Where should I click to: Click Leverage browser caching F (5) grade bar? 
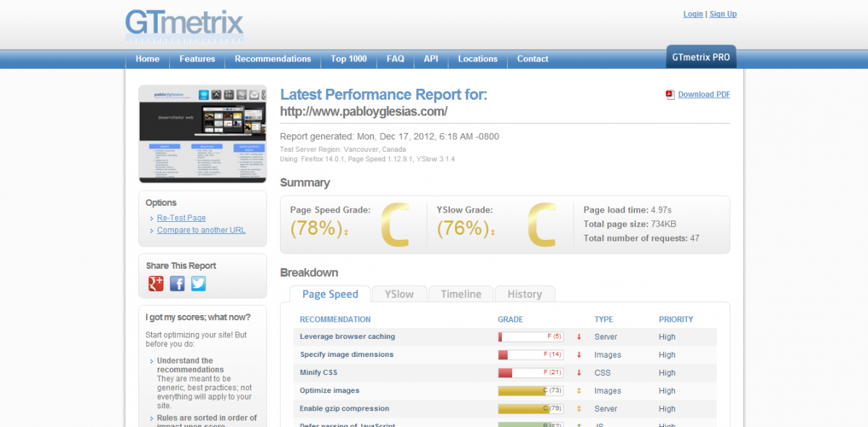532,337
